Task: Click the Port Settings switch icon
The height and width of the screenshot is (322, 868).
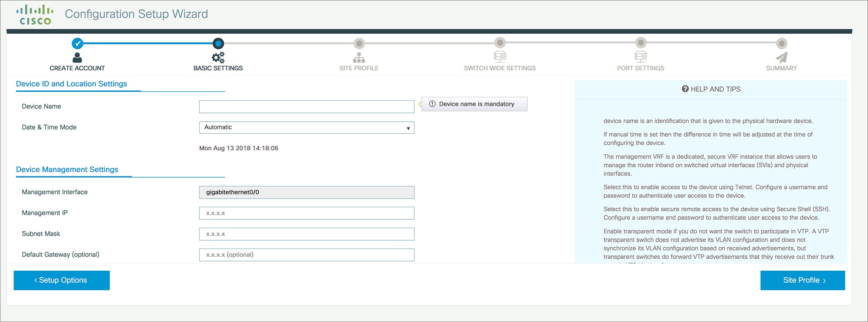Action: [x=641, y=56]
